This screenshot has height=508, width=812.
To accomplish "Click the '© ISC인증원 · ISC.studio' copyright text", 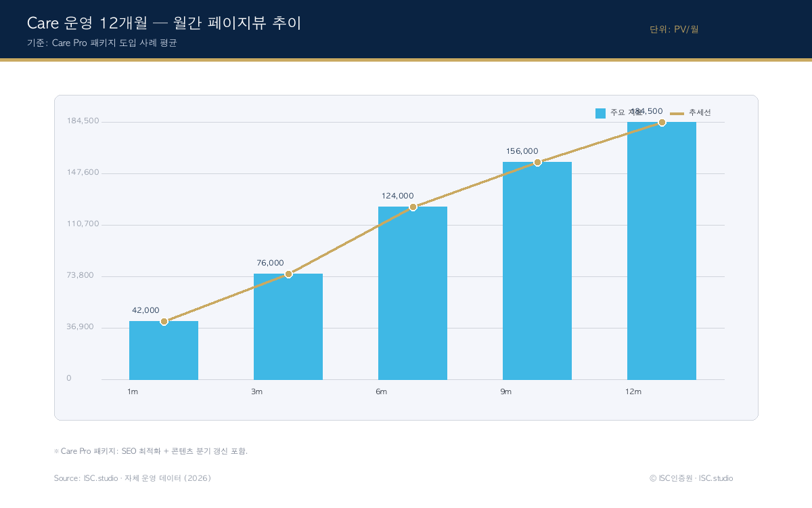I will (x=691, y=478).
